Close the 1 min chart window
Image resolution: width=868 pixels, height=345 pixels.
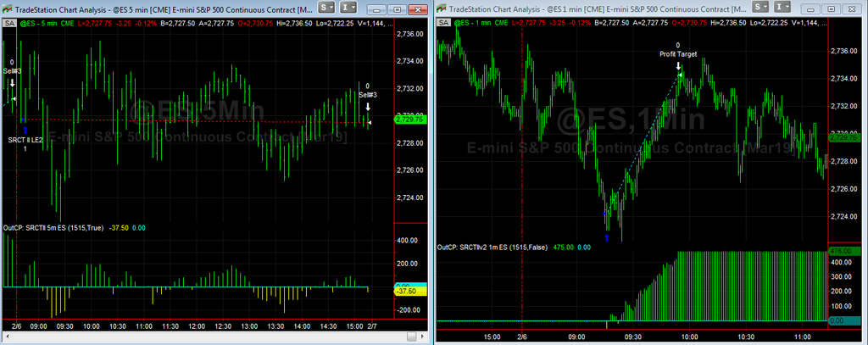click(851, 8)
